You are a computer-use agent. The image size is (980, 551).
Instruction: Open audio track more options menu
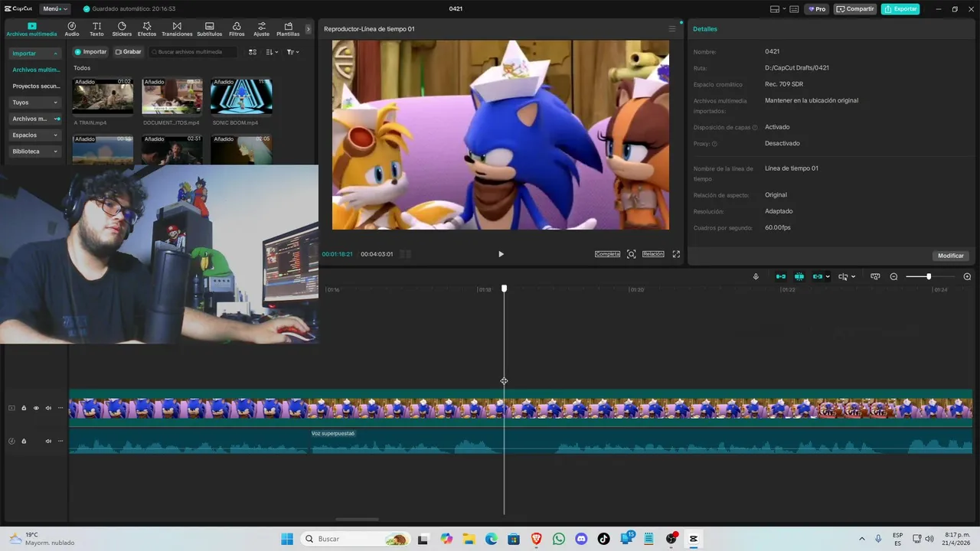tap(60, 442)
